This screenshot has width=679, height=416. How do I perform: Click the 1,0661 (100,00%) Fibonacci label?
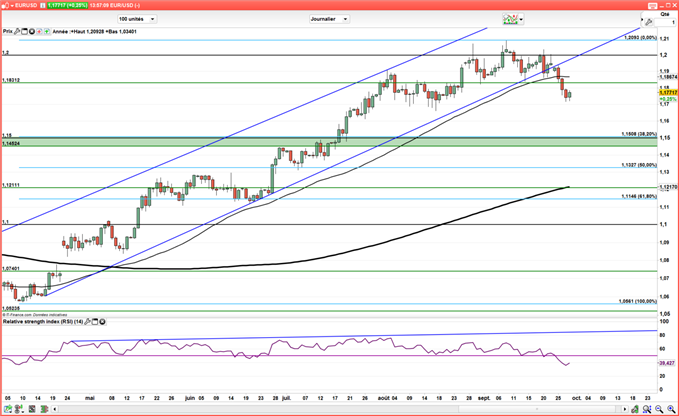tap(637, 301)
